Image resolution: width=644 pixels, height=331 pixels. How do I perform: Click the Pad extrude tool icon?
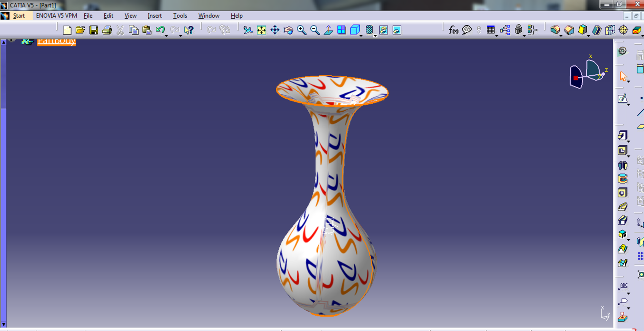622,136
